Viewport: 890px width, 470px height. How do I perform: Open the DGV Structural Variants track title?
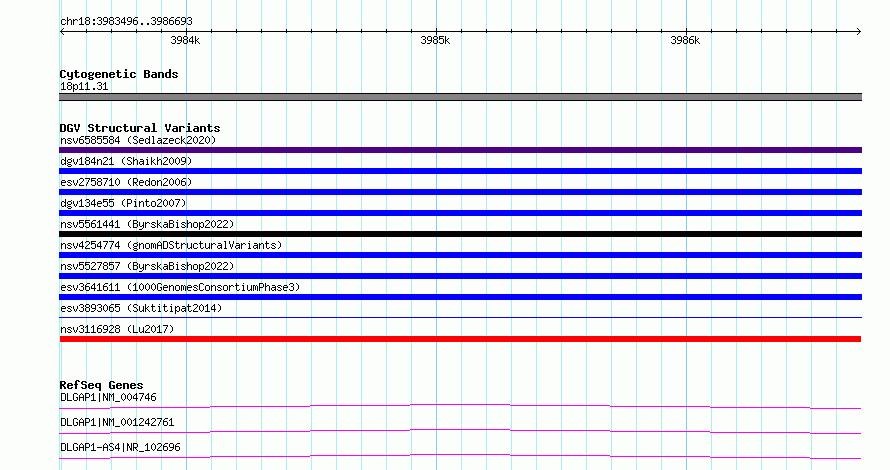tap(140, 128)
